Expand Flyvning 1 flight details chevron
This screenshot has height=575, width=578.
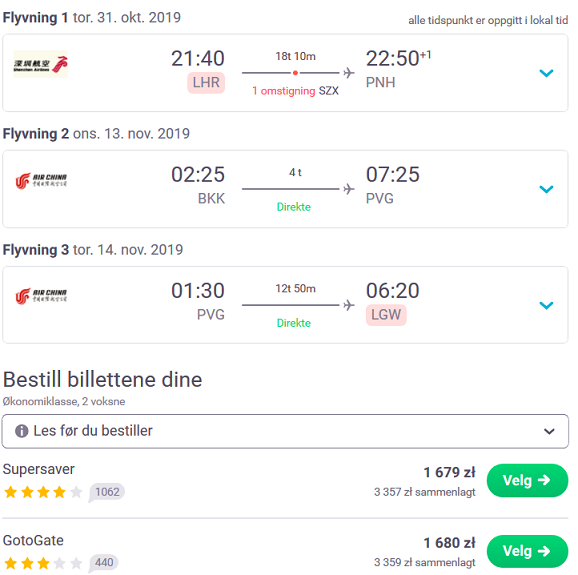546,73
